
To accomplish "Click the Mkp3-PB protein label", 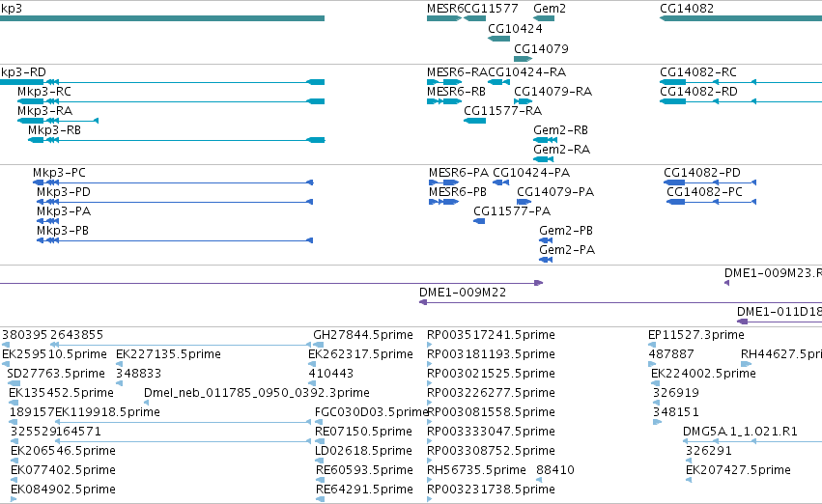I will [63, 231].
